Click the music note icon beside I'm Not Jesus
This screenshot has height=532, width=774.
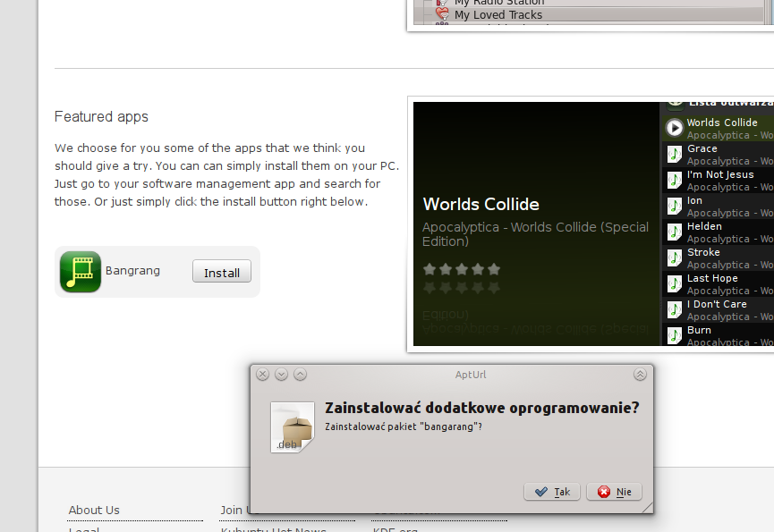click(x=675, y=181)
